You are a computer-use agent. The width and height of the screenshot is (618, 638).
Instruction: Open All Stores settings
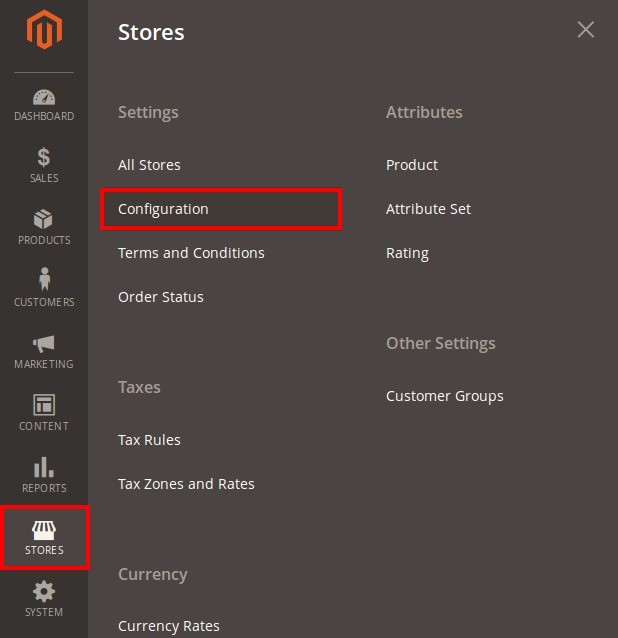(x=149, y=165)
